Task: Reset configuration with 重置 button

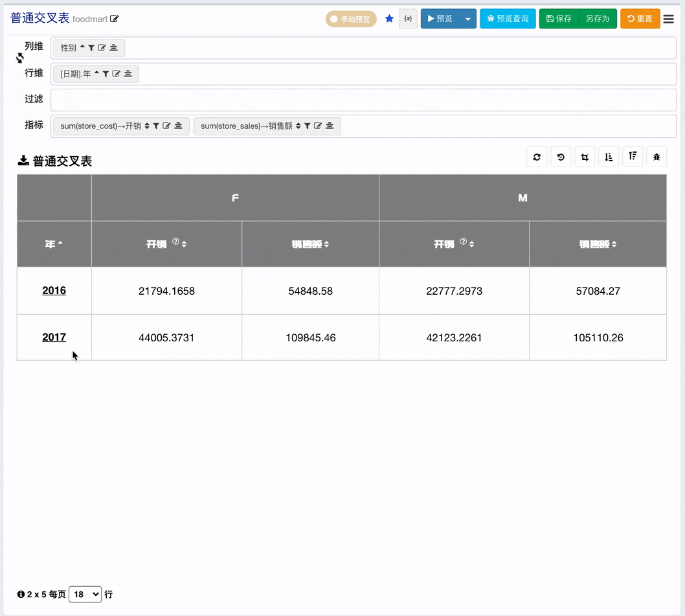Action: click(x=640, y=19)
